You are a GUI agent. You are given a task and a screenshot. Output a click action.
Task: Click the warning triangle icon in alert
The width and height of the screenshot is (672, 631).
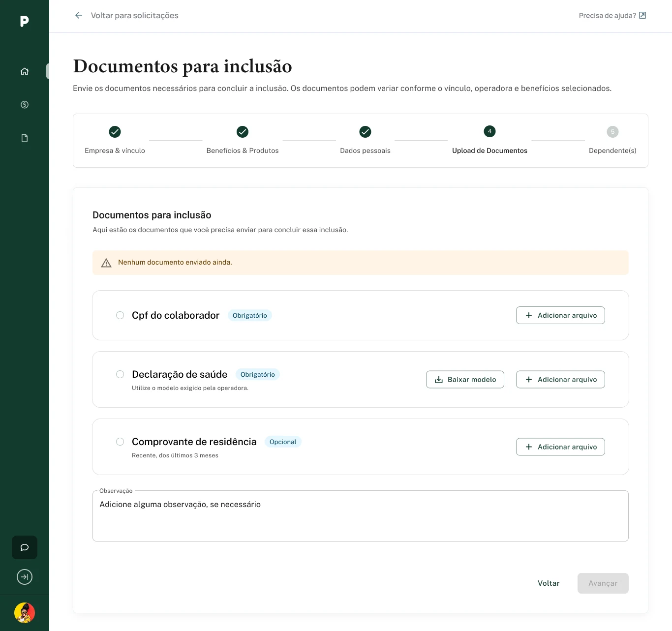click(106, 263)
